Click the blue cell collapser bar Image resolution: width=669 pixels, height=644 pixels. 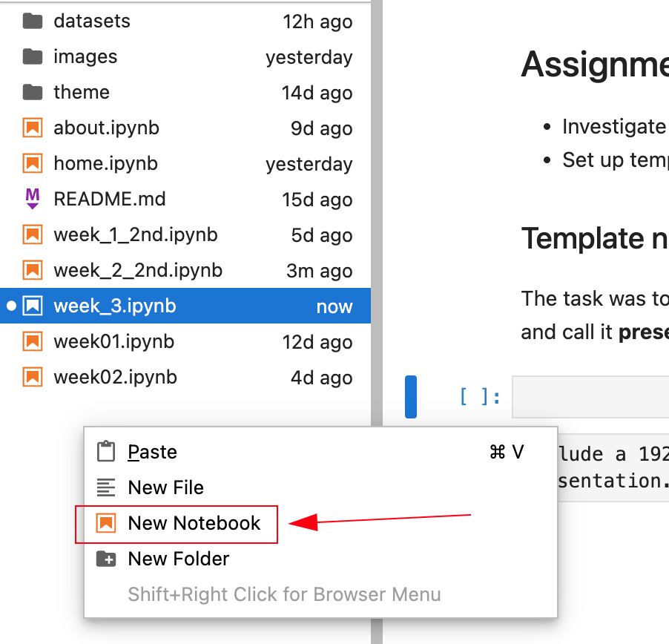click(410, 397)
